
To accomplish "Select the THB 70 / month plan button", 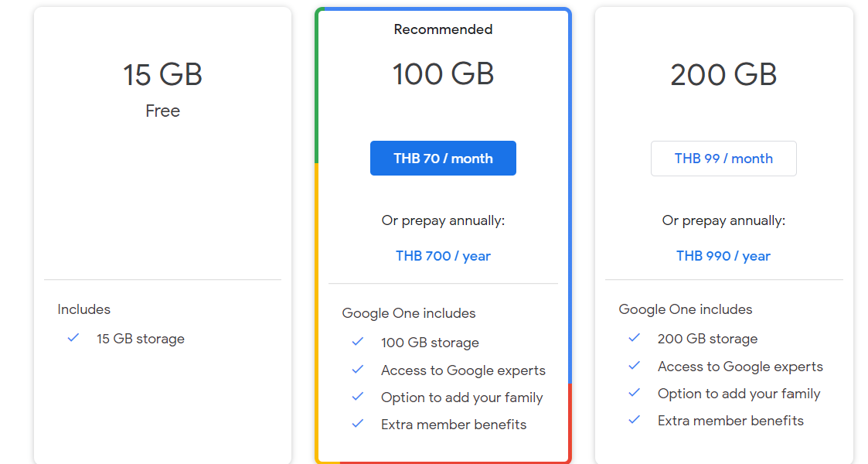I will pos(443,159).
